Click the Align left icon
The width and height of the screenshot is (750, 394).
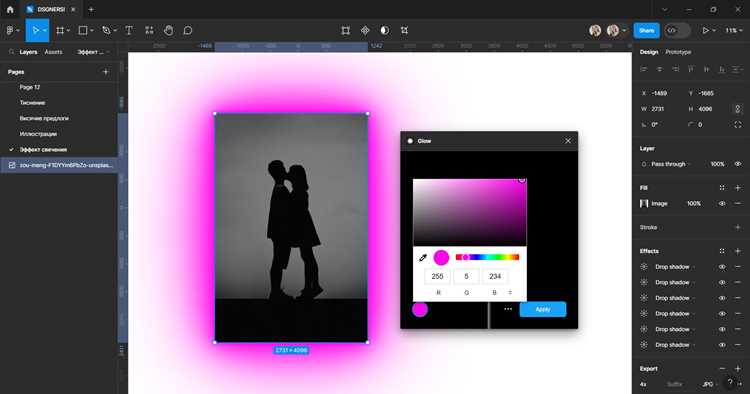point(644,69)
